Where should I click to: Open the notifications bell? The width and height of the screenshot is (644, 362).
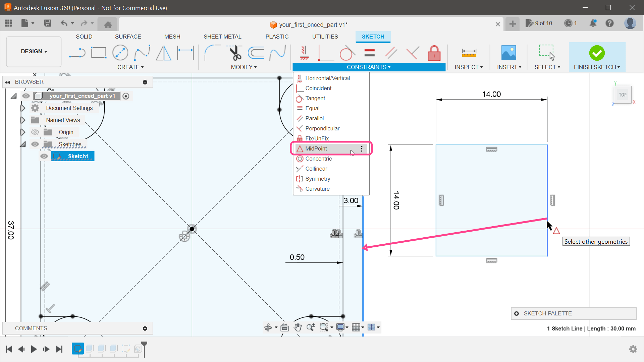click(x=593, y=23)
